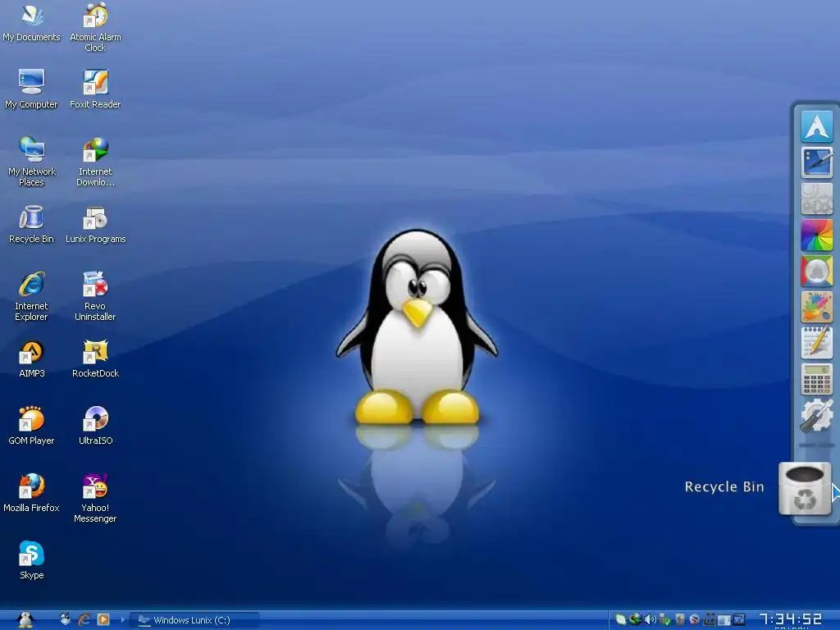
Task: Launch Internet Explorer from quick launch
Action: [x=84, y=619]
